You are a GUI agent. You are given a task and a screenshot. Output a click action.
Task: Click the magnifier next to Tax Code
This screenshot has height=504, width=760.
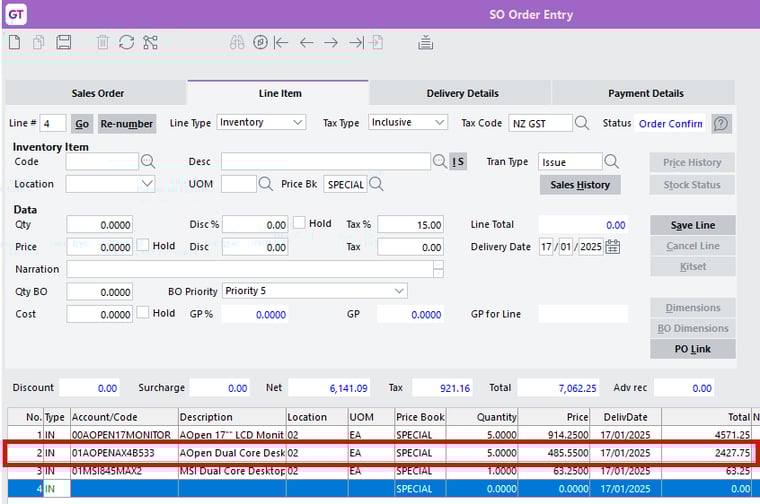582,123
